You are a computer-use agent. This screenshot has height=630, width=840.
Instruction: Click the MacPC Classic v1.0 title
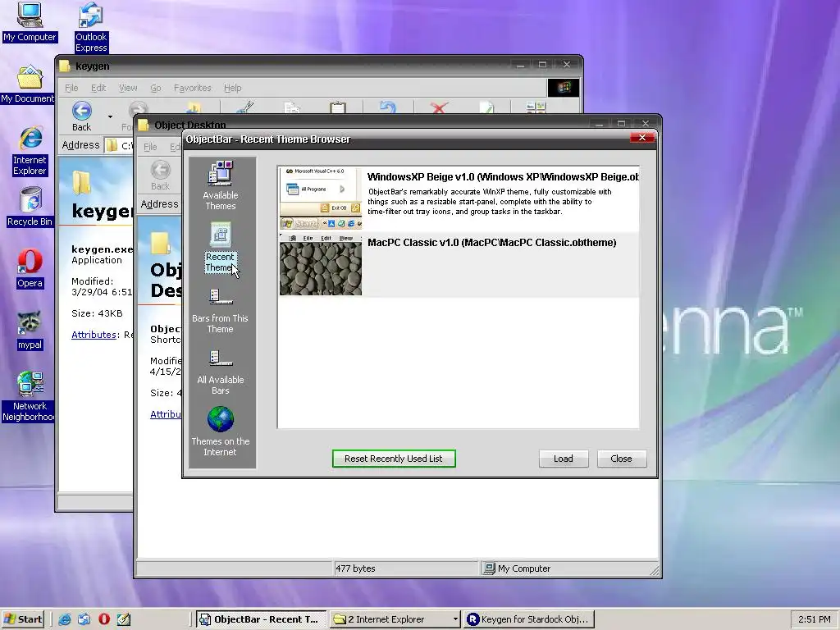tap(492, 243)
